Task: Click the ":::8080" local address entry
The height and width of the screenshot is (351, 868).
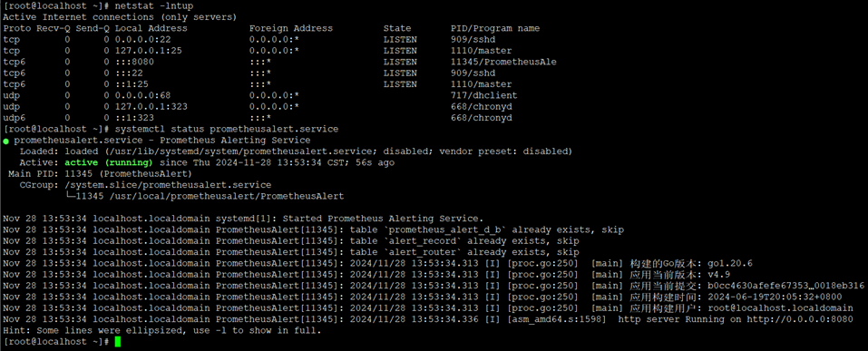Action: click(x=134, y=62)
